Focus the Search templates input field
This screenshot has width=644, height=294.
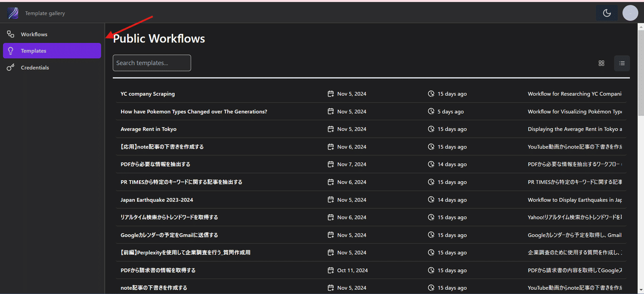(x=152, y=63)
